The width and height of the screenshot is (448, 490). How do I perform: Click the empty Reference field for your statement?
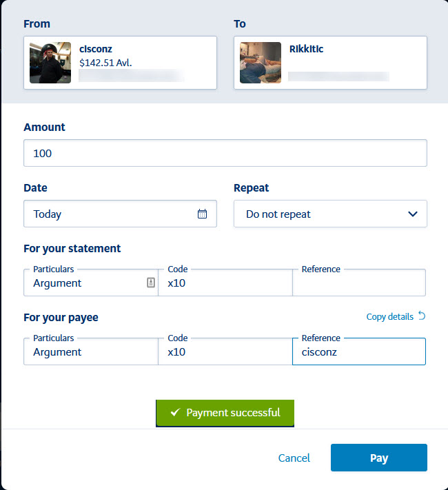(358, 283)
